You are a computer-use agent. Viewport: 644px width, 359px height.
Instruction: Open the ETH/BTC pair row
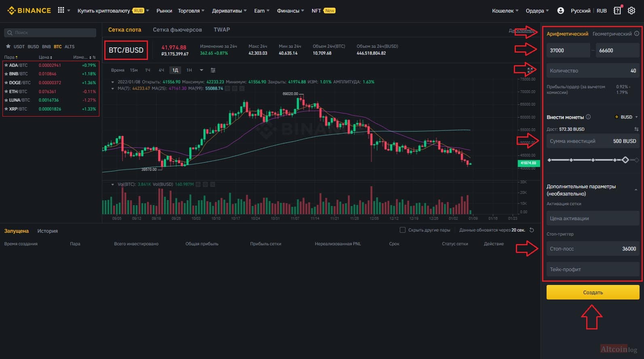pos(51,91)
